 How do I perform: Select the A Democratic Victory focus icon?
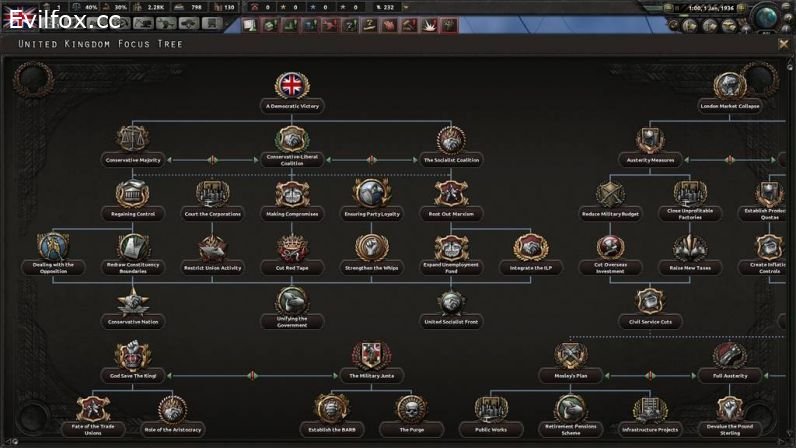tap(293, 86)
